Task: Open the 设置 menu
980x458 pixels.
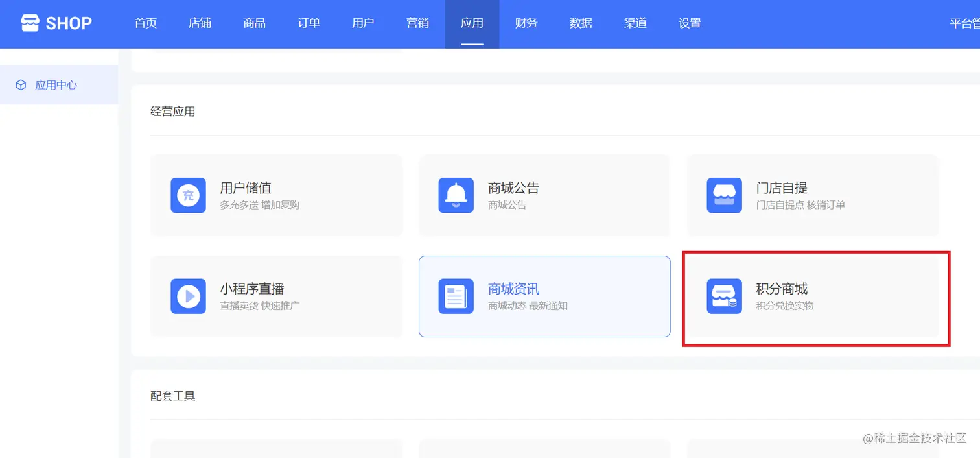Action: coord(690,23)
